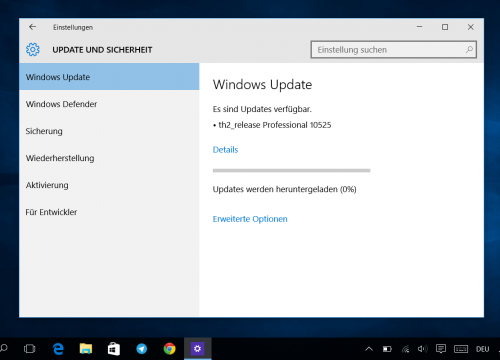Open the Action Center notifications icon
Image resolution: width=500 pixels, height=360 pixels.
[x=441, y=349]
